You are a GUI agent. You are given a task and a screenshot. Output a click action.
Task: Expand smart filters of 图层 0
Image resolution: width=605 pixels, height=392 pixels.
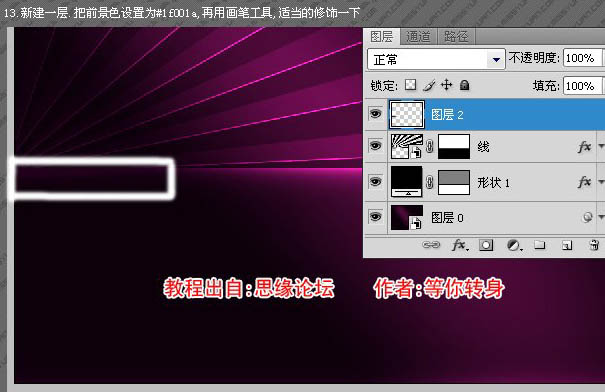pos(601,217)
